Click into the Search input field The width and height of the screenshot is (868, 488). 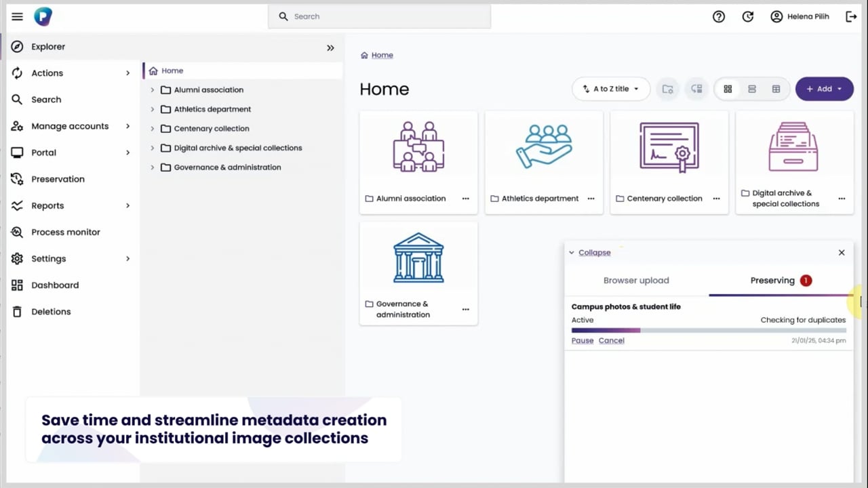pos(379,16)
